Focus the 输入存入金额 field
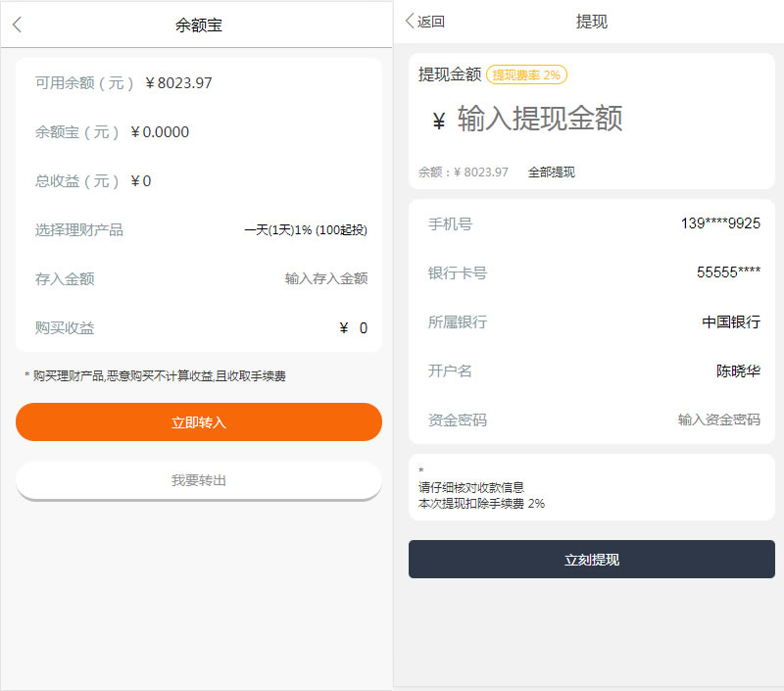The height and width of the screenshot is (691, 784). [x=325, y=279]
